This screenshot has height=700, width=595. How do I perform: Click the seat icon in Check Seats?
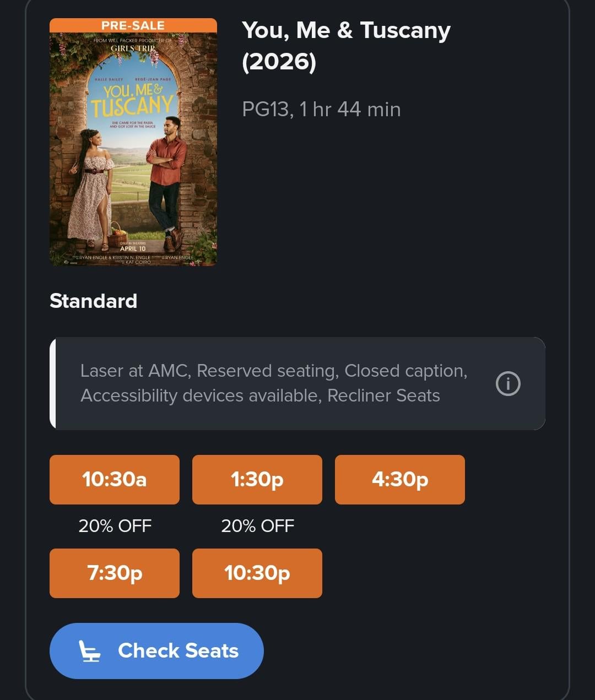[90, 651]
